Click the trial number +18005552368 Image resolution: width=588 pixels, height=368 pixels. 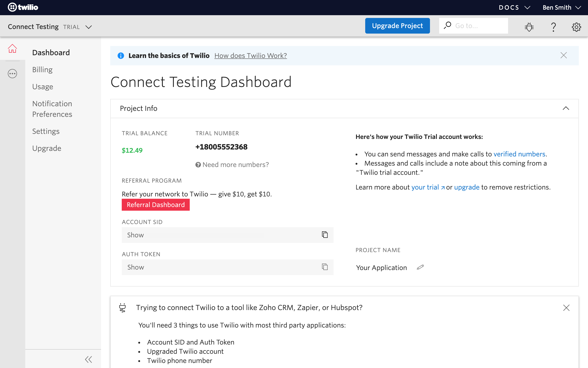pos(221,147)
